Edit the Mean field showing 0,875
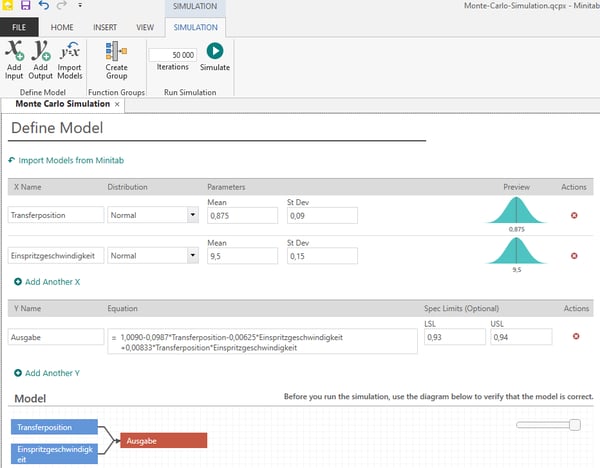Image resolution: width=600 pixels, height=468 pixels. pyautogui.click(x=242, y=215)
